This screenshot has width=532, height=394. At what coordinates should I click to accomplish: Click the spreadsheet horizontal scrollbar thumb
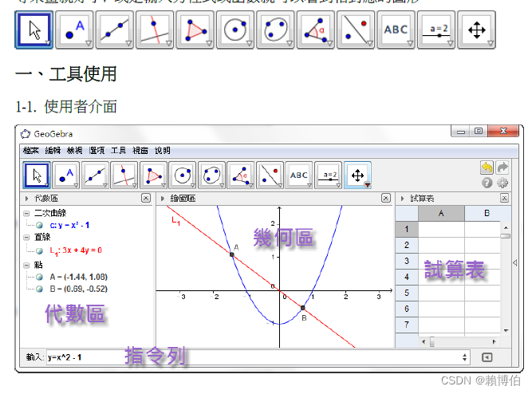432,341
